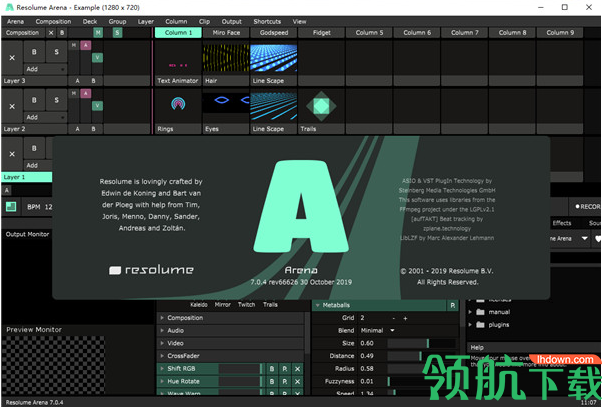Clear Layer 3 with its X button
Image resolution: width=602 pixels, height=407 pixels.
tap(12, 58)
